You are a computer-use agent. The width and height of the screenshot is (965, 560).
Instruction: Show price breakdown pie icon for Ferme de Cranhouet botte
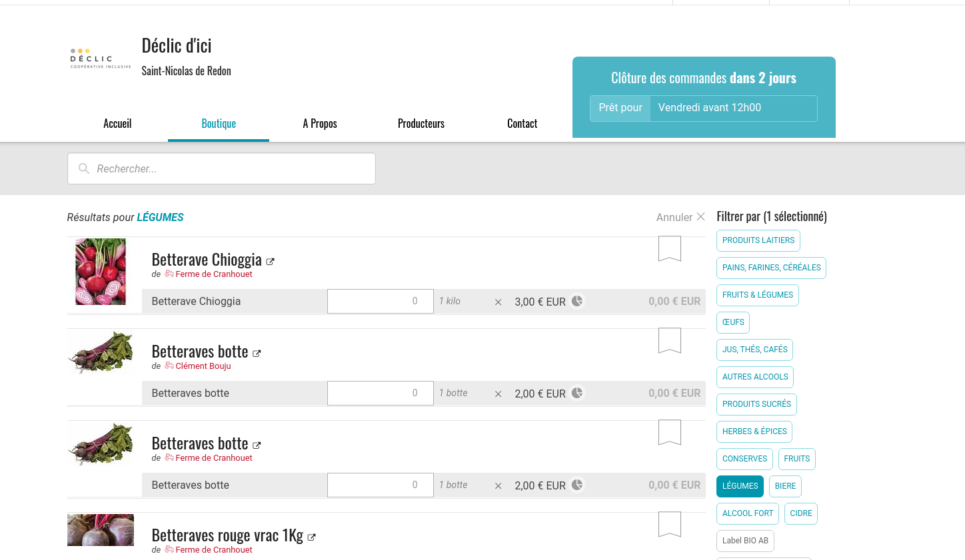577,485
